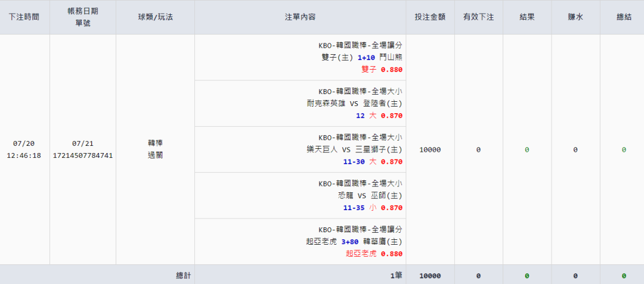Click the 10000 bet amount cell
The width and height of the screenshot is (644, 284).
pos(430,150)
